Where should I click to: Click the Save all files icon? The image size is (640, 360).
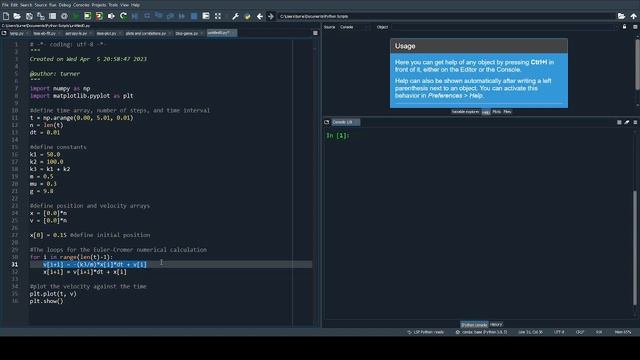[x=41, y=16]
